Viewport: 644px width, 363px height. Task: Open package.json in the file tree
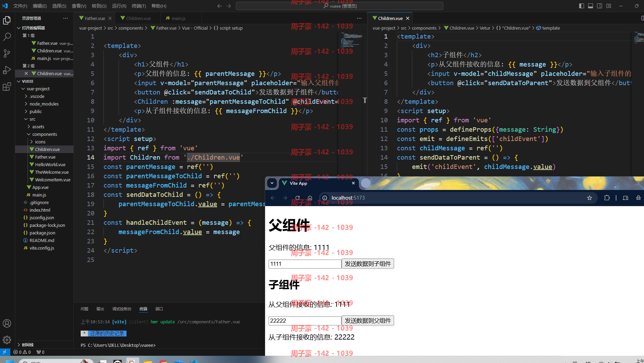[44, 233]
